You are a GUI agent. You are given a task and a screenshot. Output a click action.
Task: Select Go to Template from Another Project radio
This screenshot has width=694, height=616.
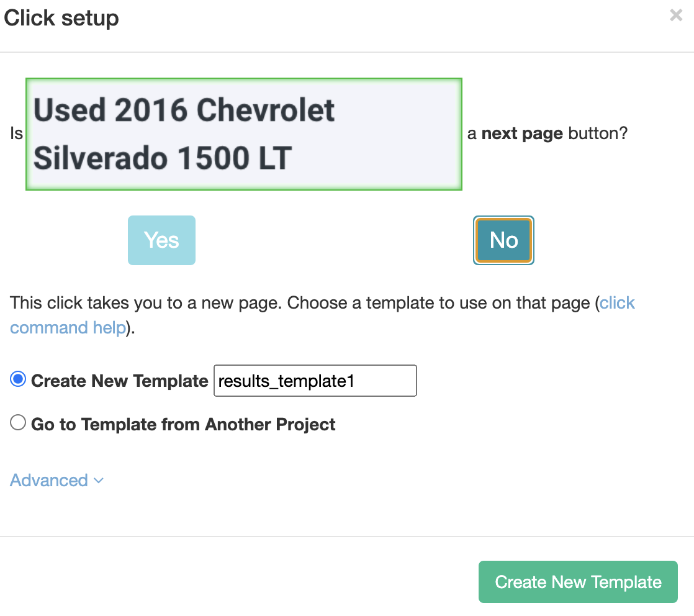click(18, 422)
